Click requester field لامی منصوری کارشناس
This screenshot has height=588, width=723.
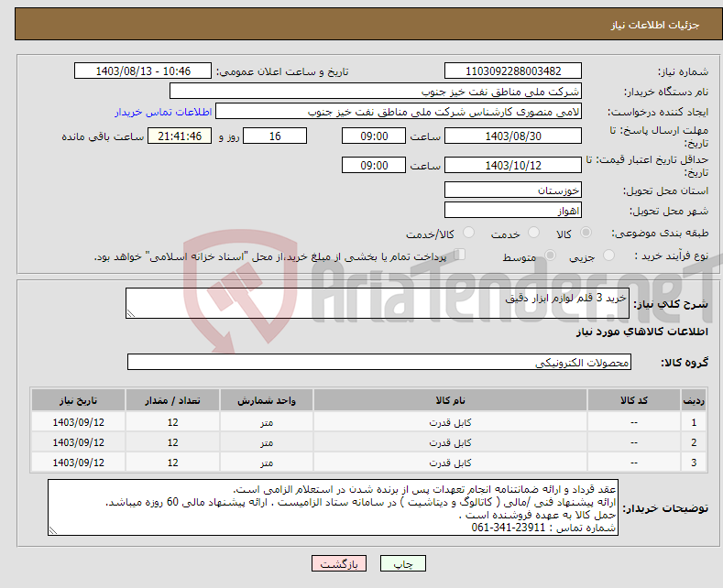click(399, 112)
